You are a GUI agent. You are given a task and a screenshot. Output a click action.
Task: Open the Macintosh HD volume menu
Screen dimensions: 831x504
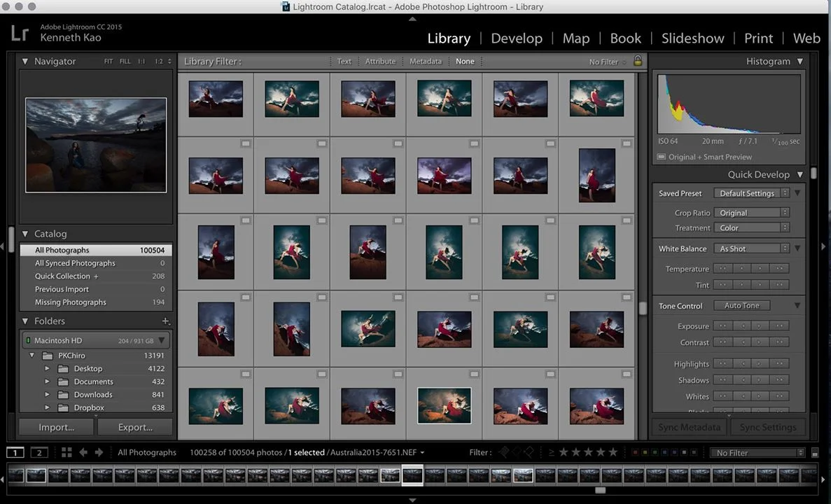click(x=162, y=341)
